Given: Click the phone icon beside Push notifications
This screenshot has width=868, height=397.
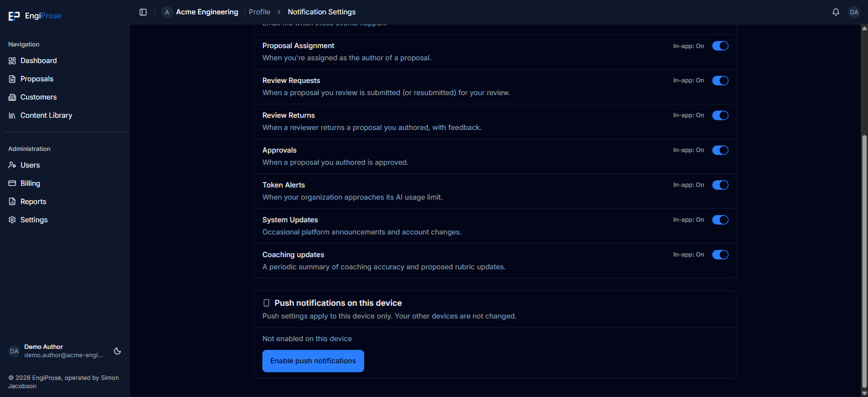Looking at the screenshot, I should 266,303.
